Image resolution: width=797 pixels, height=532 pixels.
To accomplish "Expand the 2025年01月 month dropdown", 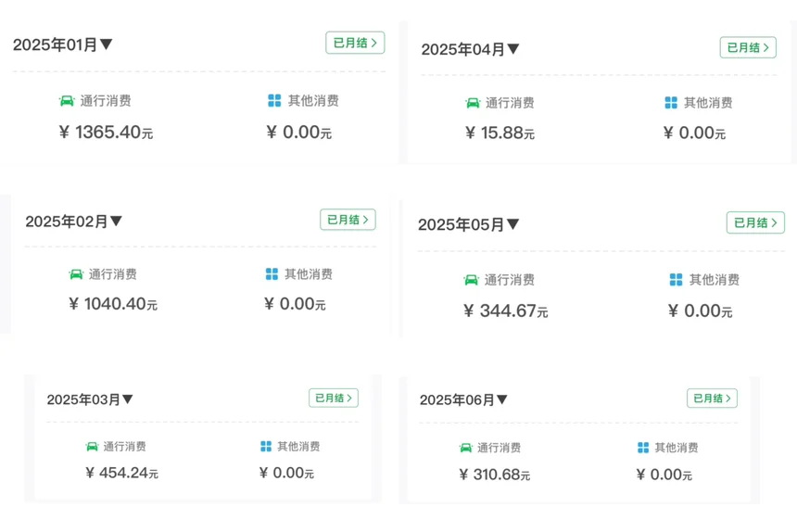I will pyautogui.click(x=106, y=44).
